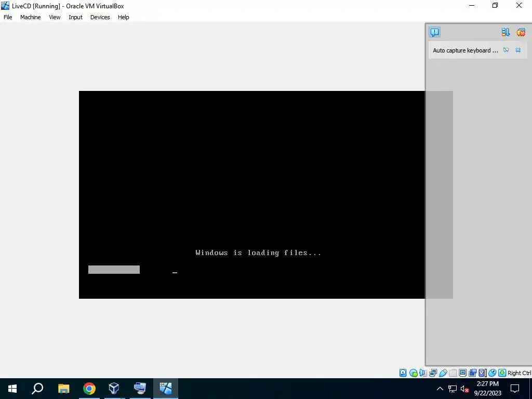532x399 pixels.
Task: Click the muted volume tray icon
Action: [464, 389]
